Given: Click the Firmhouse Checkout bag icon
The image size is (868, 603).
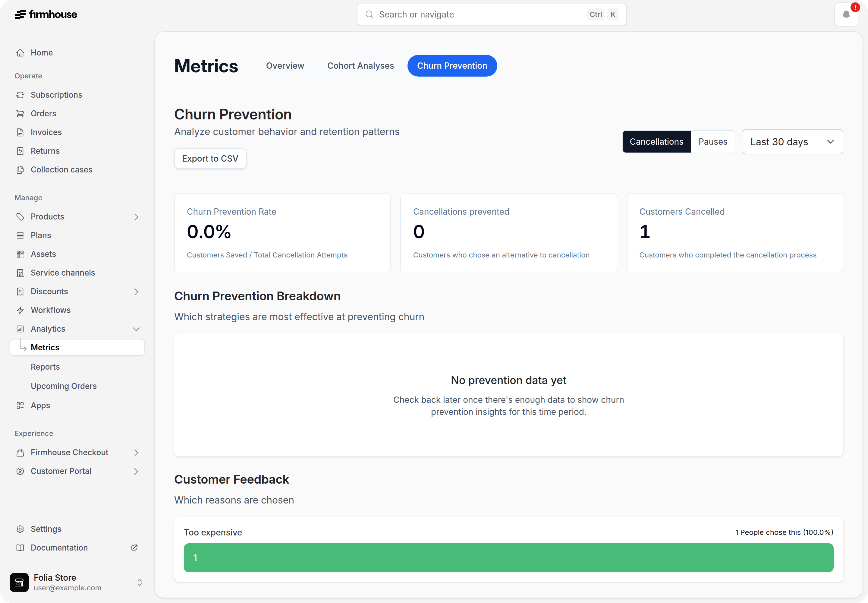Looking at the screenshot, I should (x=20, y=452).
